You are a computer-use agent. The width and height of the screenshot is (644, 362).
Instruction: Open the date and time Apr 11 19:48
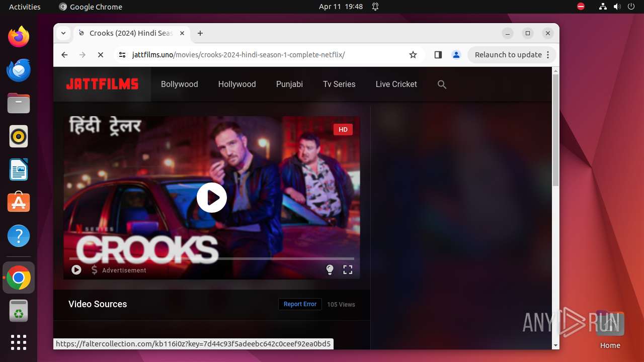click(341, 7)
